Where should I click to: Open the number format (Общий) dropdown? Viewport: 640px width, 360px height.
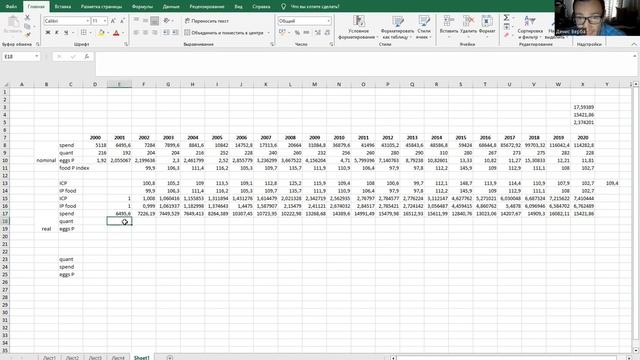point(329,21)
